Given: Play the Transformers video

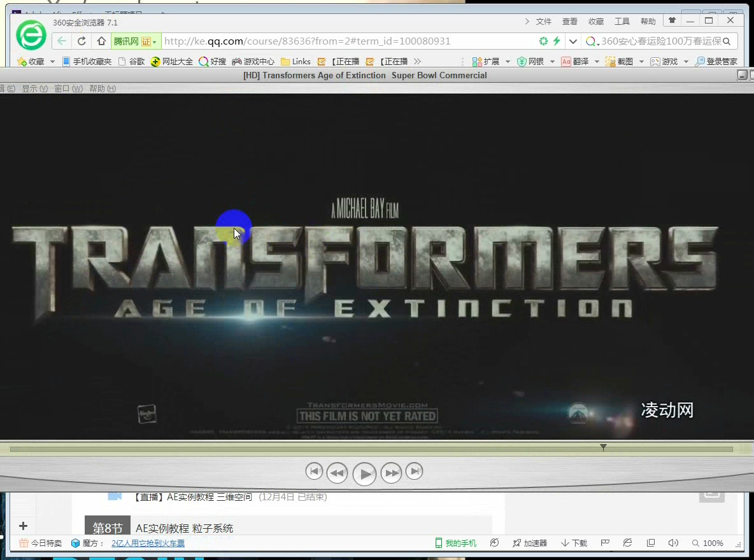Looking at the screenshot, I should [364, 474].
